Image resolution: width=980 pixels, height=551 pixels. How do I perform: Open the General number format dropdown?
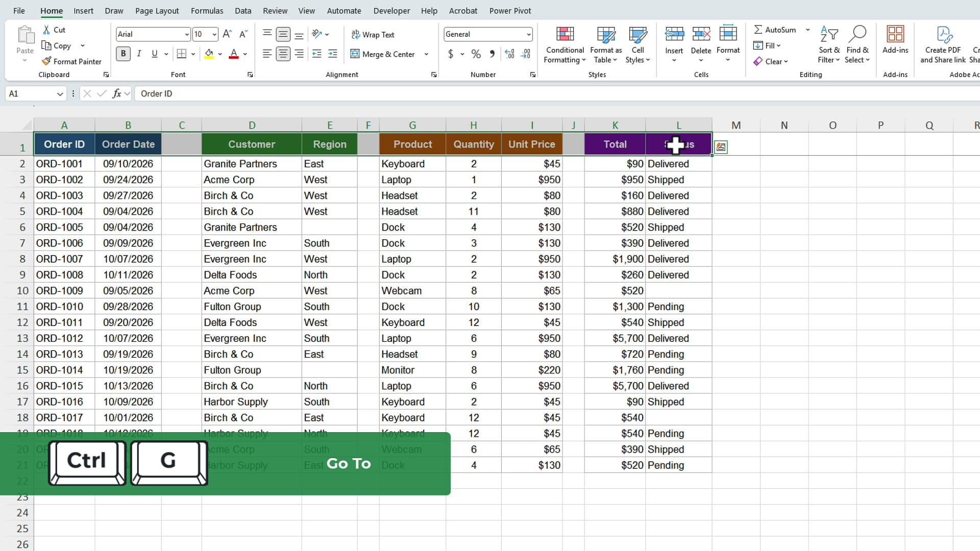click(528, 34)
